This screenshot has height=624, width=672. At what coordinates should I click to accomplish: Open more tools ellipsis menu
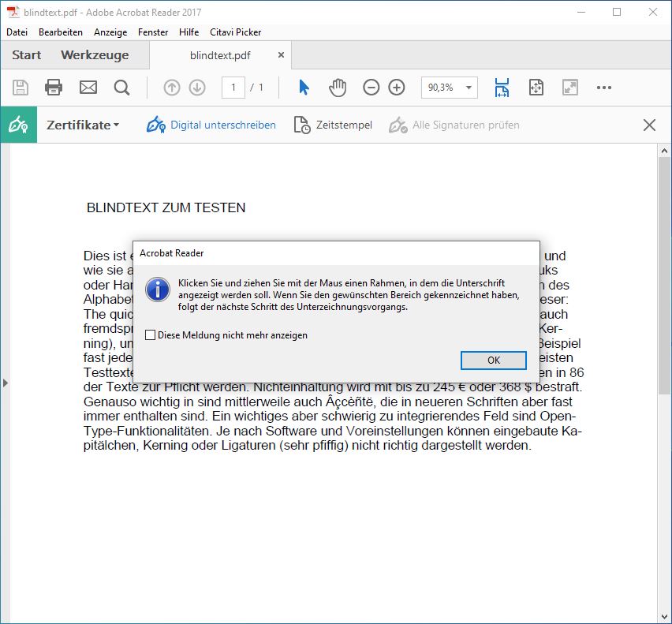tap(604, 88)
